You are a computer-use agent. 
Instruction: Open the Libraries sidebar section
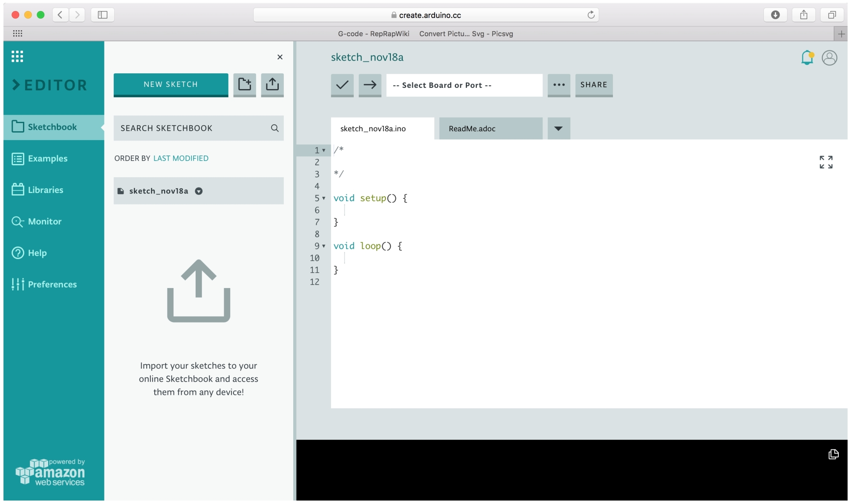point(45,190)
